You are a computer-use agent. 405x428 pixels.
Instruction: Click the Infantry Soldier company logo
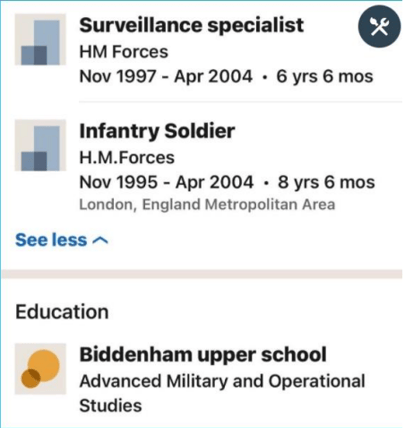(40, 145)
